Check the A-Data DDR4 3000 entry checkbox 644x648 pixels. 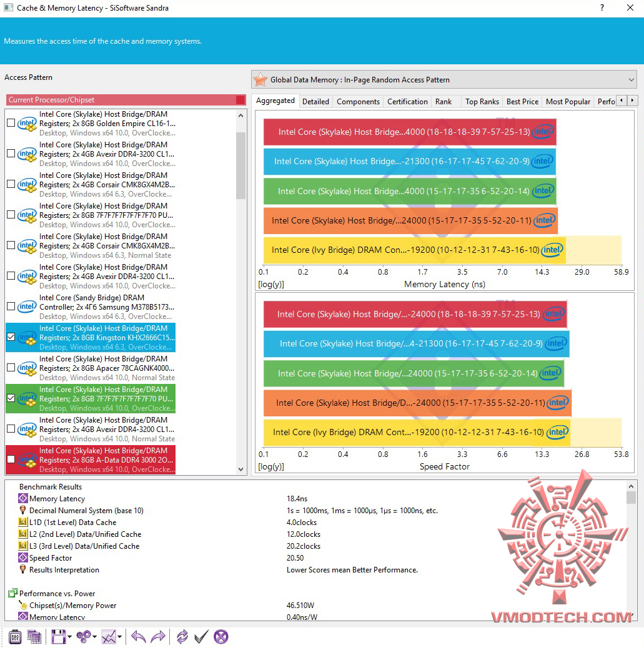(x=11, y=459)
